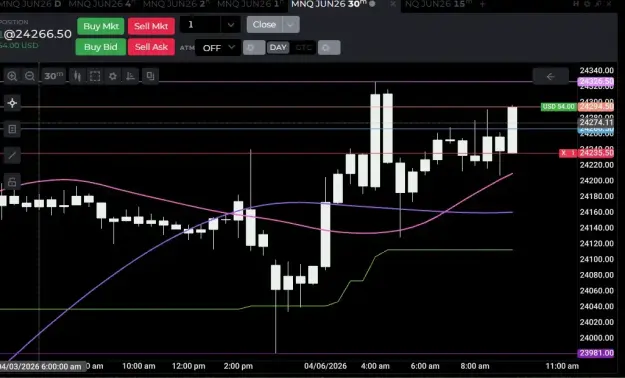Click the purple 23981.00 price marker
625x378 pixels.
[596, 353]
